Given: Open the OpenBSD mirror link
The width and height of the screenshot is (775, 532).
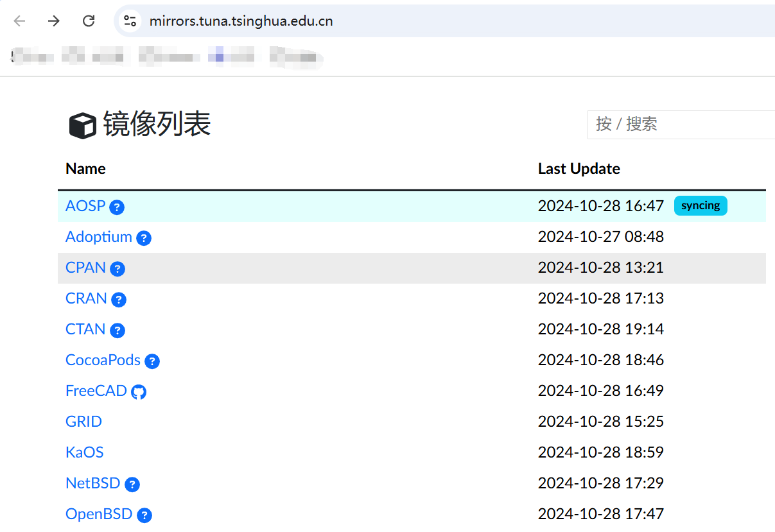Looking at the screenshot, I should point(99,514).
